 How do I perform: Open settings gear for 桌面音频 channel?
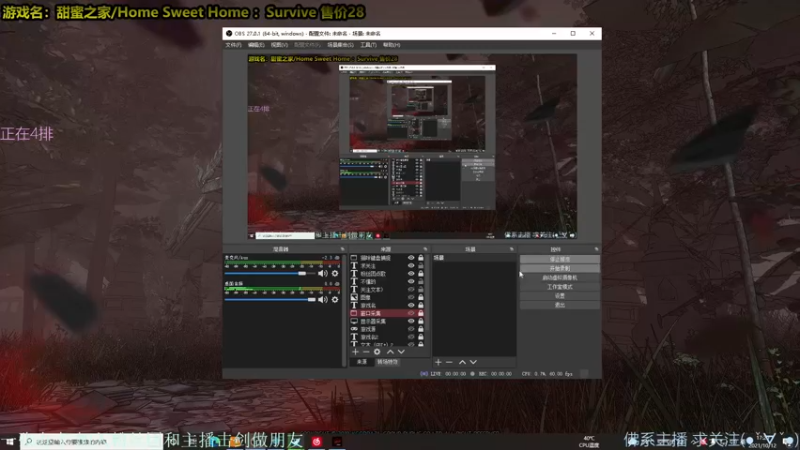(335, 299)
